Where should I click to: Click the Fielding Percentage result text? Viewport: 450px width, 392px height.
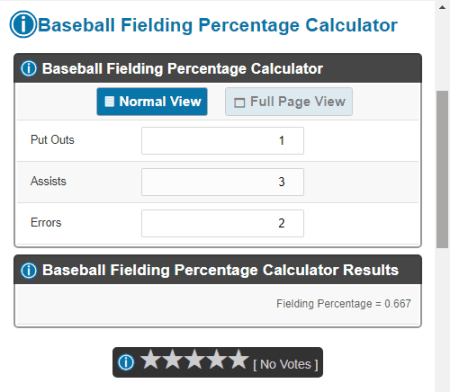[343, 304]
